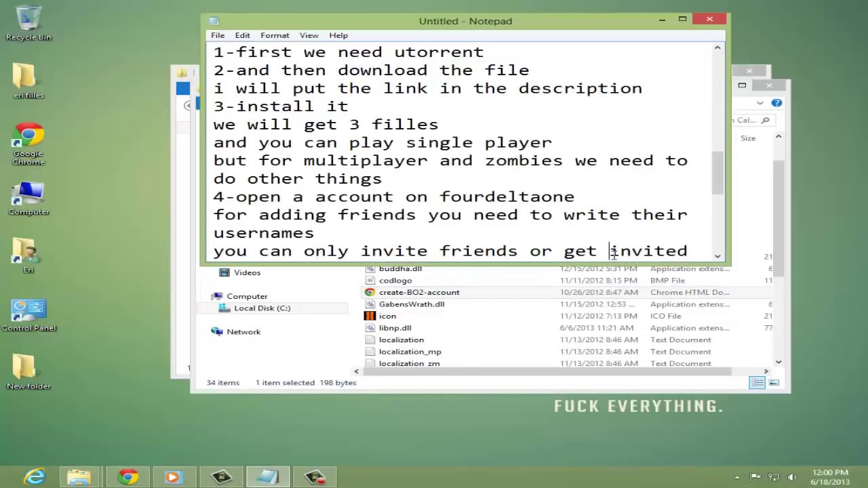Image resolution: width=868 pixels, height=488 pixels.
Task: Maximize the front Explorer window
Action: [742, 85]
